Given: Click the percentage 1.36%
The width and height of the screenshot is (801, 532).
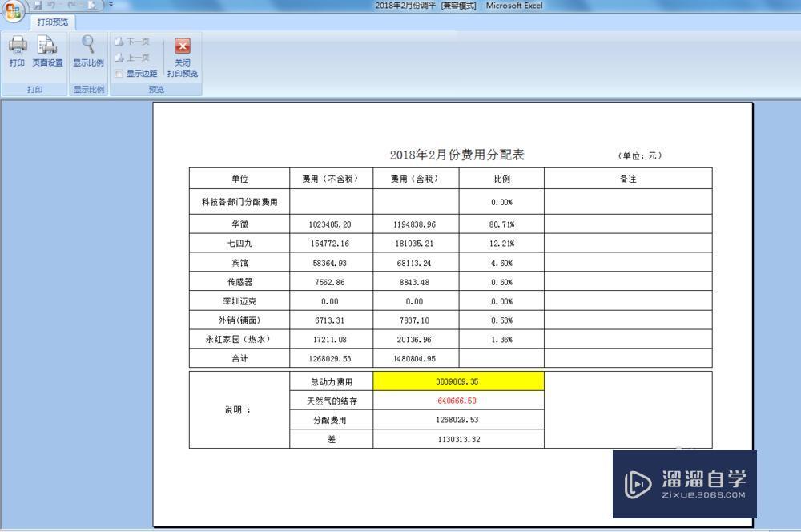Looking at the screenshot, I should 501,340.
